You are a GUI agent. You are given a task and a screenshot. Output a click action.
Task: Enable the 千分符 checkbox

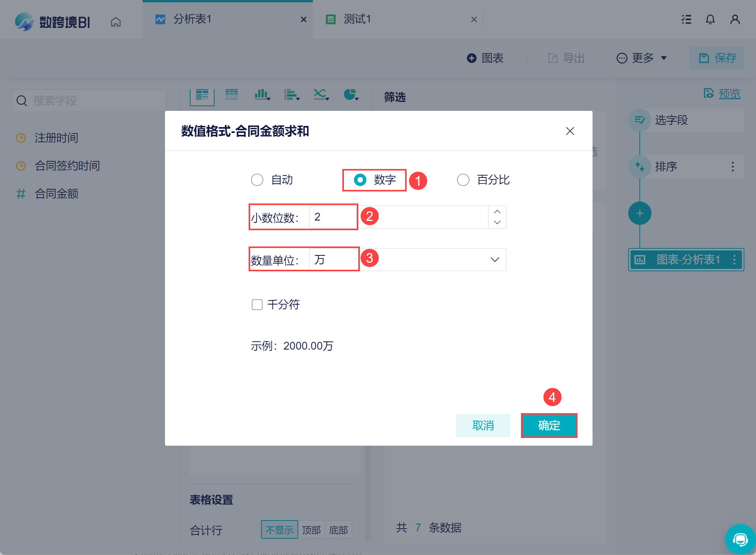257,305
